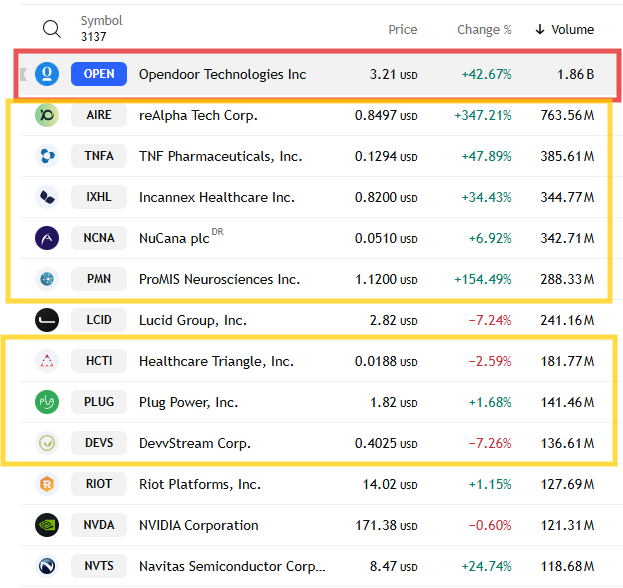The width and height of the screenshot is (623, 588).
Task: Open the ProMIS Neurosciences Inc. link
Action: pos(219,279)
